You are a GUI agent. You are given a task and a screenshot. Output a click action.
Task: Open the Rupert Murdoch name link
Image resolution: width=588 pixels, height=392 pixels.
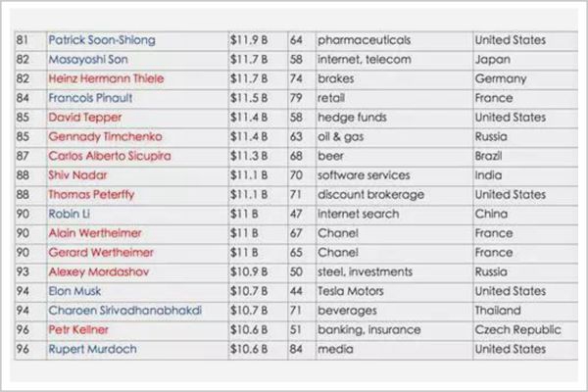coord(92,349)
